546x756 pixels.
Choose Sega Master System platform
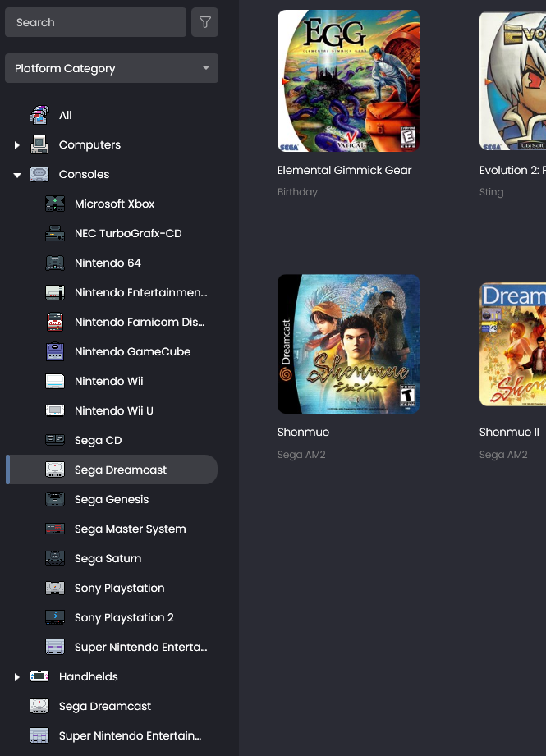130,529
